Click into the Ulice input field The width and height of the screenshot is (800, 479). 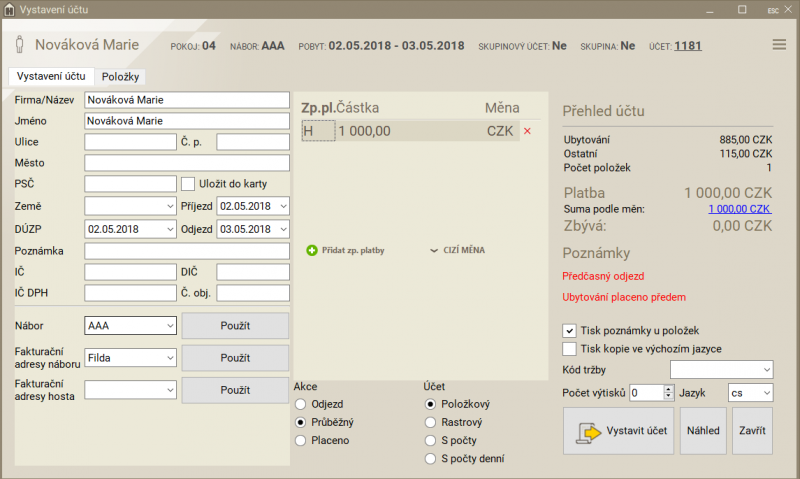click(130, 142)
